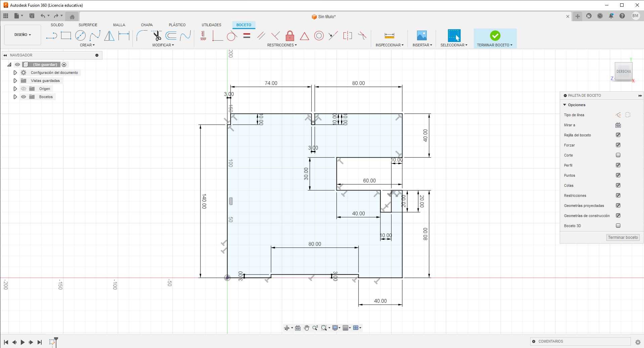Switch to the MALLA tab

click(x=119, y=25)
